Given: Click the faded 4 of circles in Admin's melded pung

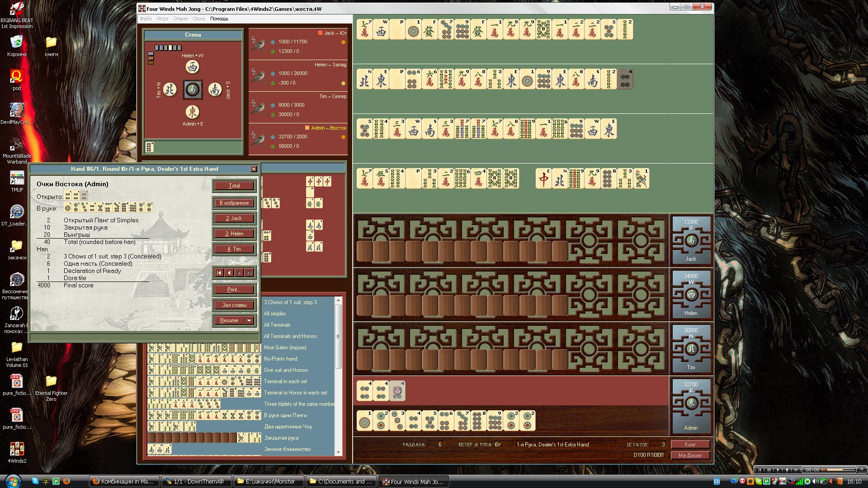Looking at the screenshot, I should 397,391.
